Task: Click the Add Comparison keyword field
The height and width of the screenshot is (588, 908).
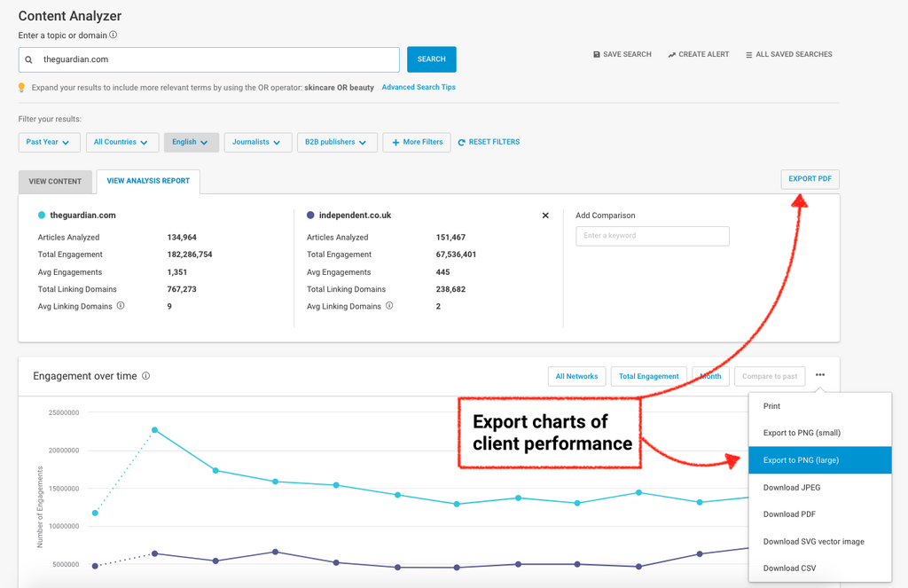Action: [x=652, y=236]
